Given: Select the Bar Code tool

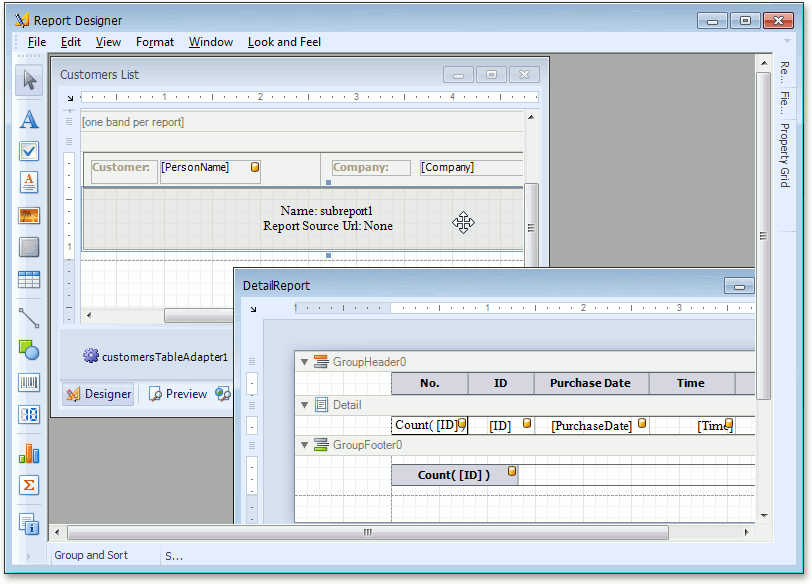Looking at the screenshot, I should coord(29,383).
